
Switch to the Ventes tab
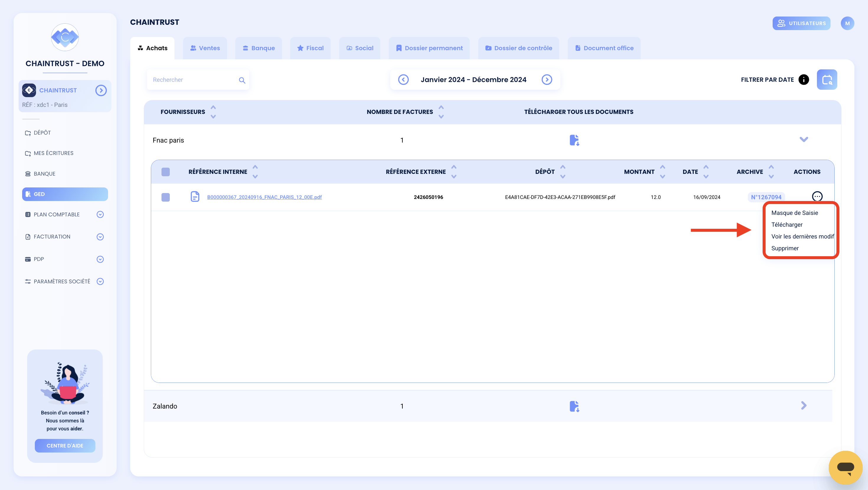(x=205, y=48)
